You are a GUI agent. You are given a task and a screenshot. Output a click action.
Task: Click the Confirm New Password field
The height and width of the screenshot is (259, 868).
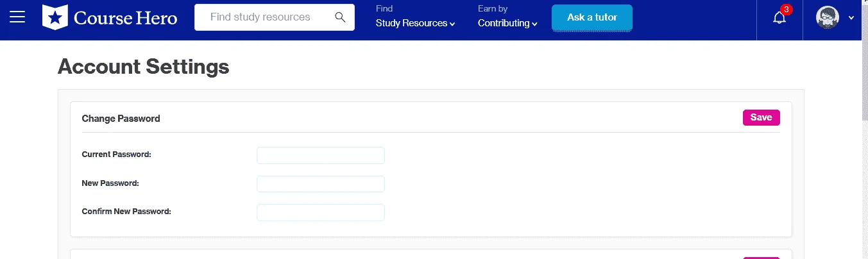point(321,212)
